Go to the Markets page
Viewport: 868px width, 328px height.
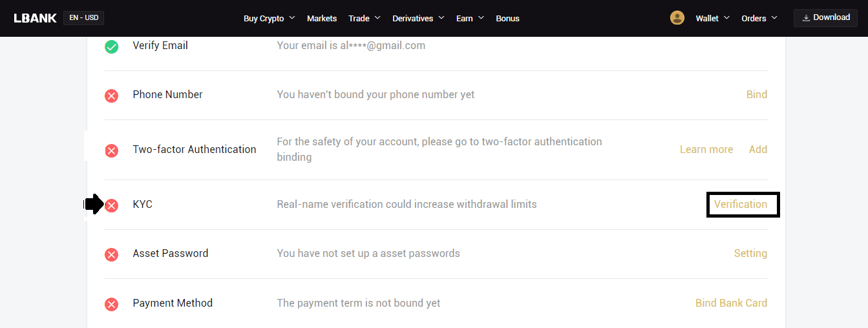322,18
